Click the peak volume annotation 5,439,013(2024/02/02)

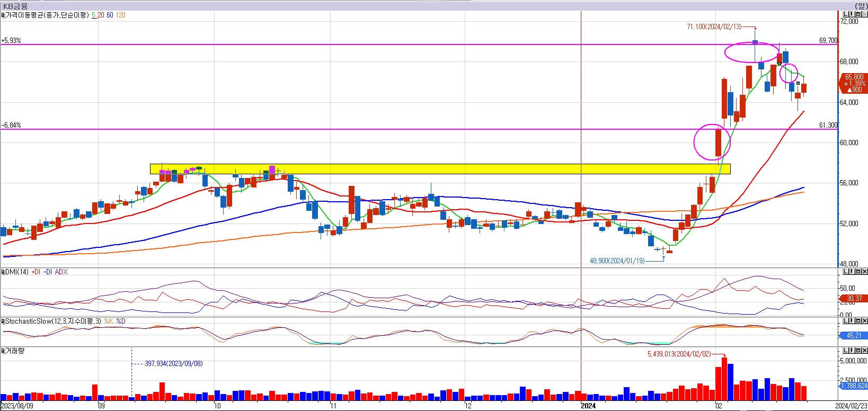(680, 353)
